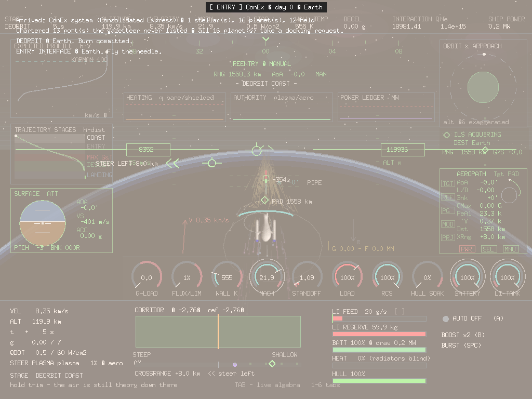Click 'CROSSRANGE +8.0 km' readout

pyautogui.click(x=167, y=373)
